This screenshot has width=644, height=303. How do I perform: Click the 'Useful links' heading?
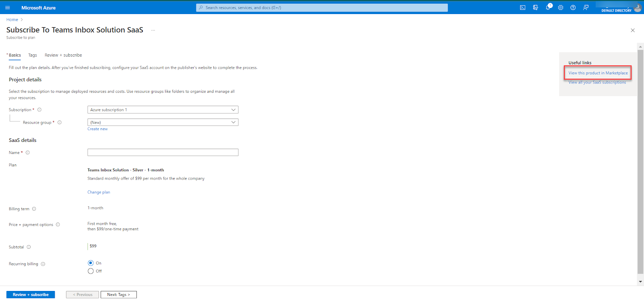tap(580, 63)
